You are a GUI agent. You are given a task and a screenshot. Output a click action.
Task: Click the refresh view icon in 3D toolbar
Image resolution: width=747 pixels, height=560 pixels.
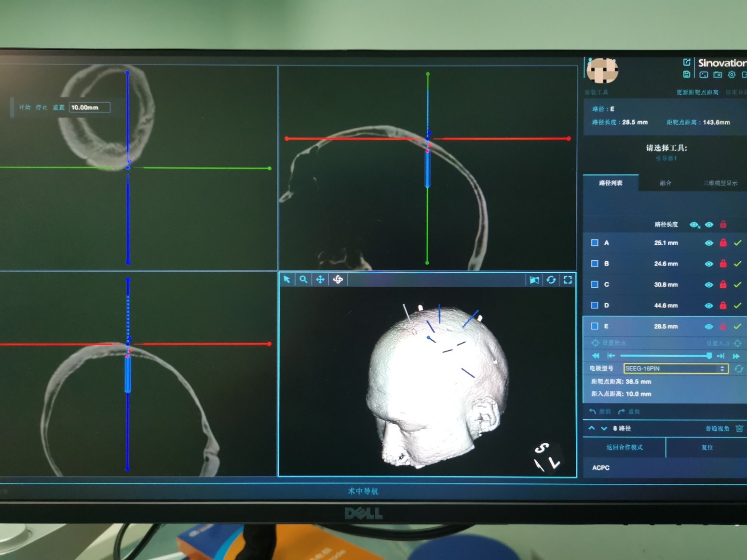tap(551, 280)
